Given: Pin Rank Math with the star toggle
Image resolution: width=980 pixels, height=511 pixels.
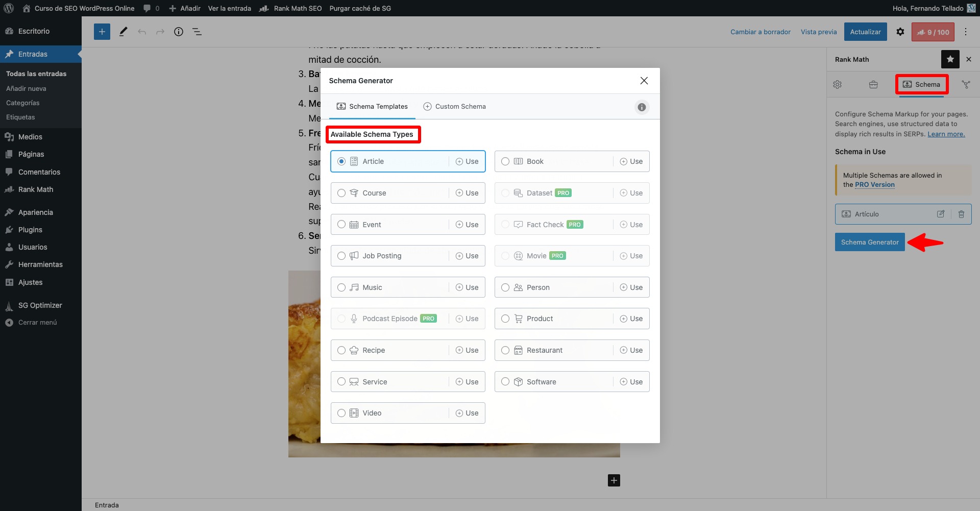Looking at the screenshot, I should click(x=950, y=59).
